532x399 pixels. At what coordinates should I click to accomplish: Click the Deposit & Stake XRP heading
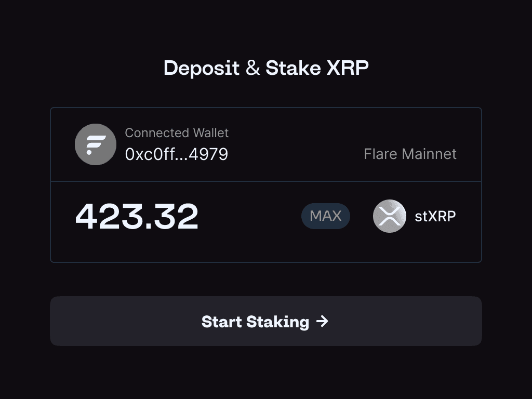tap(266, 69)
